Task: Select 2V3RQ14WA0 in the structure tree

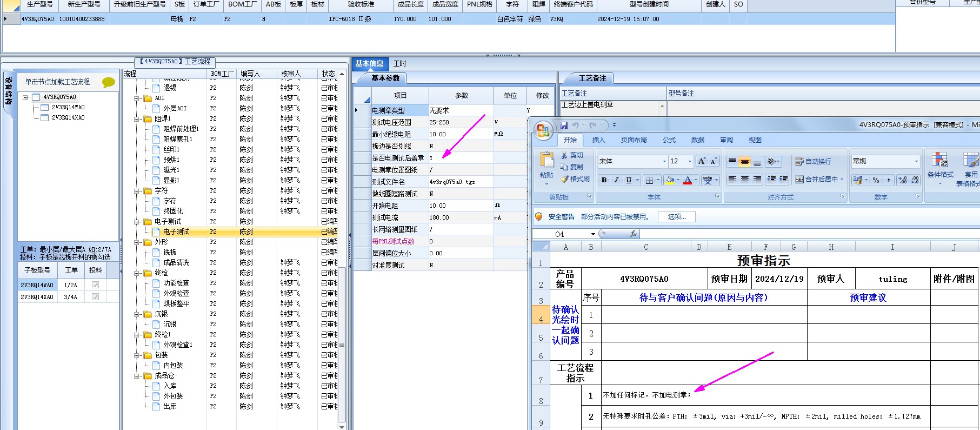Action: [x=68, y=108]
